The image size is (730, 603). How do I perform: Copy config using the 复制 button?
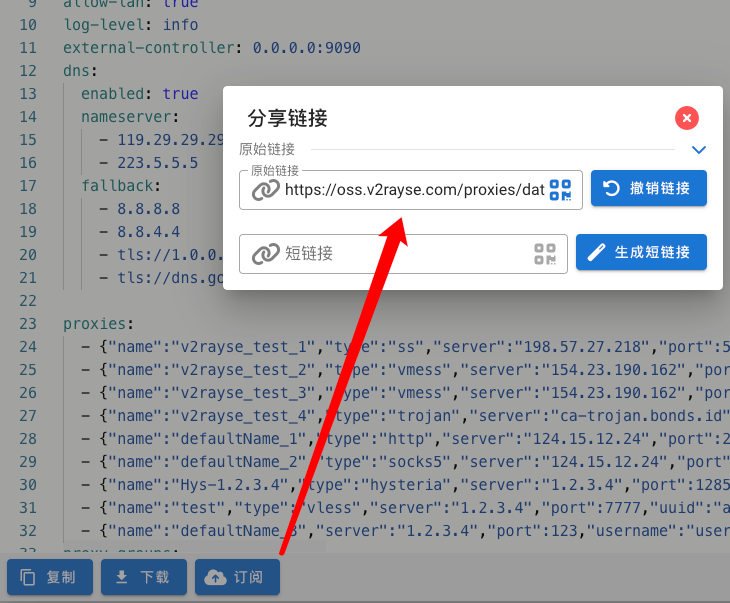tap(50, 577)
